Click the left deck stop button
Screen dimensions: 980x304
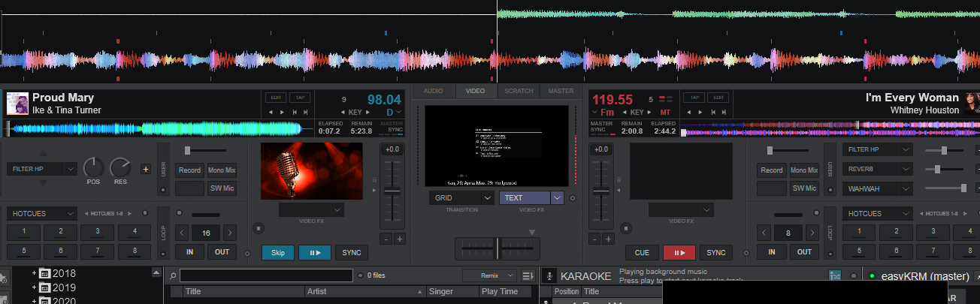coord(258,227)
